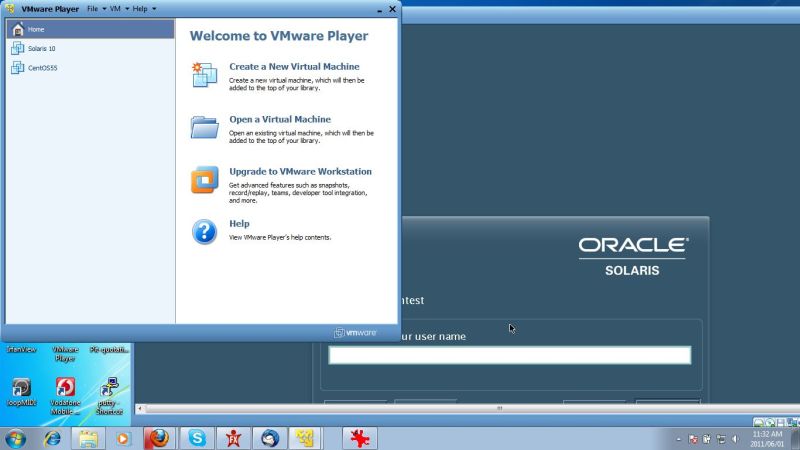This screenshot has width=800, height=450.
Task: Click the left scroll arrow in Solaris window
Action: pyautogui.click(x=140, y=408)
